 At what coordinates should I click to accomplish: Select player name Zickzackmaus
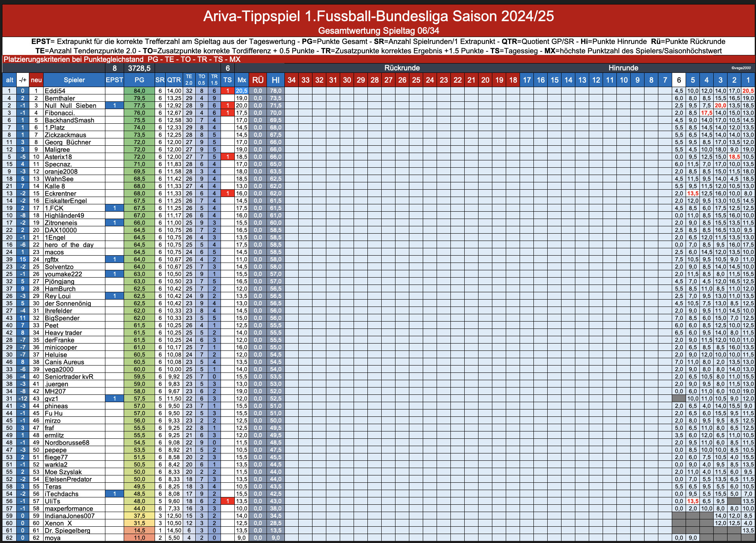[65, 135]
